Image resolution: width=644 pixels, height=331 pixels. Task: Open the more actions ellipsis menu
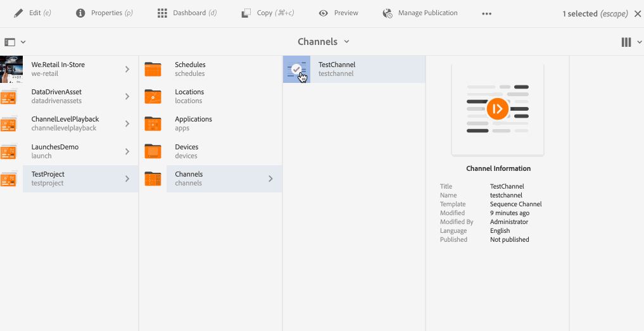486,13
